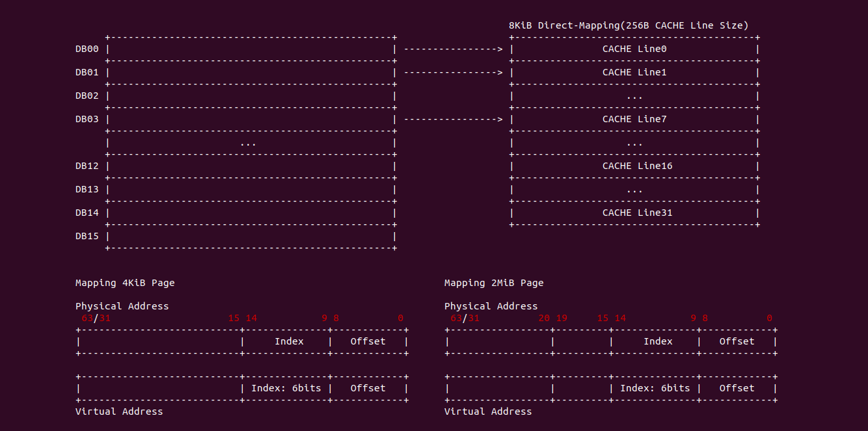
Task: Click the CACHE Line7 cell
Action: pos(634,119)
